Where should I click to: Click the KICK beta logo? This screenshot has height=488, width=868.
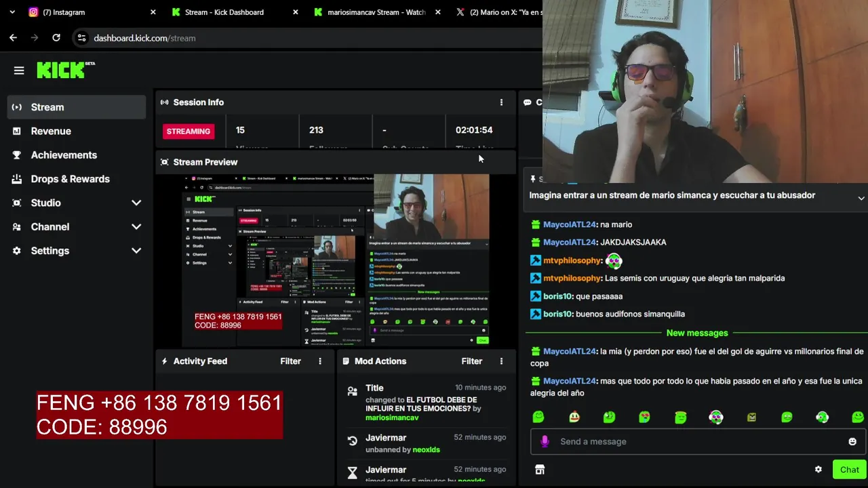(x=66, y=70)
